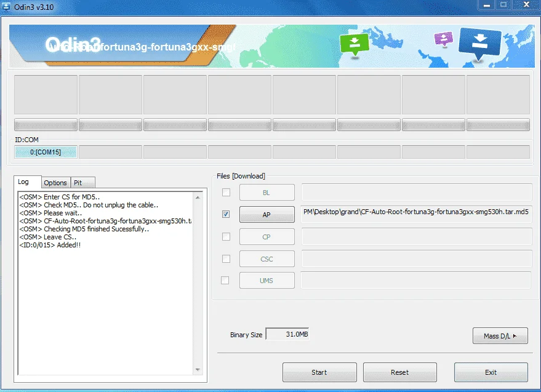Click log line 'Please wait..'
This screenshot has width=541, height=392.
tap(50, 213)
